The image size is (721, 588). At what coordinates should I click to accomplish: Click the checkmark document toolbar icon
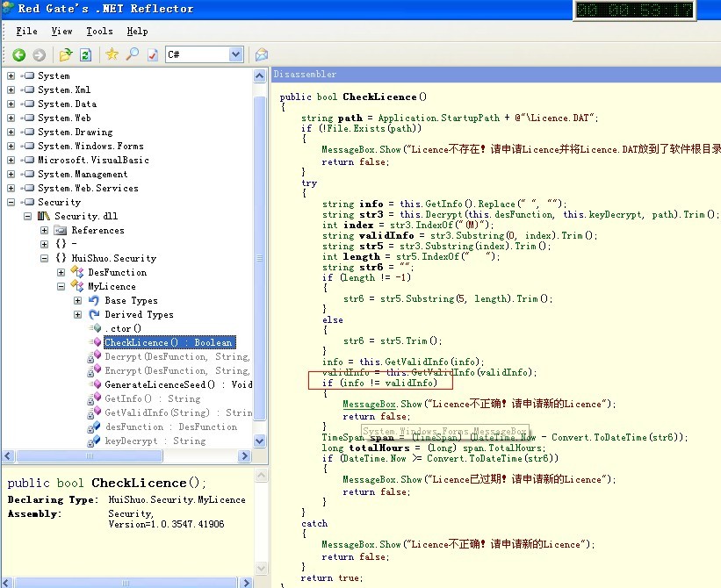coord(153,55)
